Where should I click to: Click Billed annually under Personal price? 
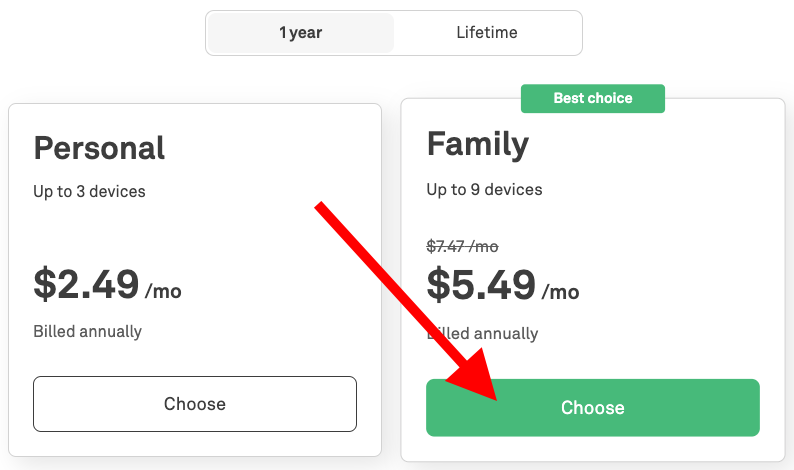[87, 331]
